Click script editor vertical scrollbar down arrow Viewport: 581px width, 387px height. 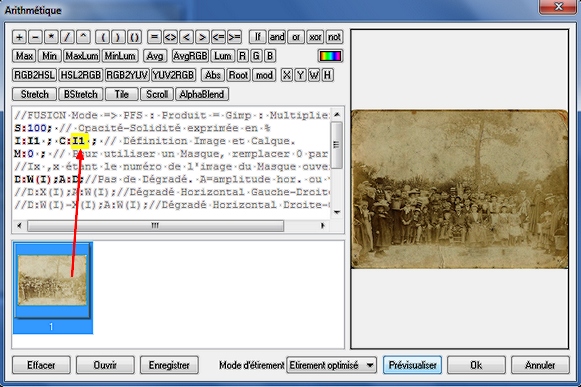pos(337,212)
